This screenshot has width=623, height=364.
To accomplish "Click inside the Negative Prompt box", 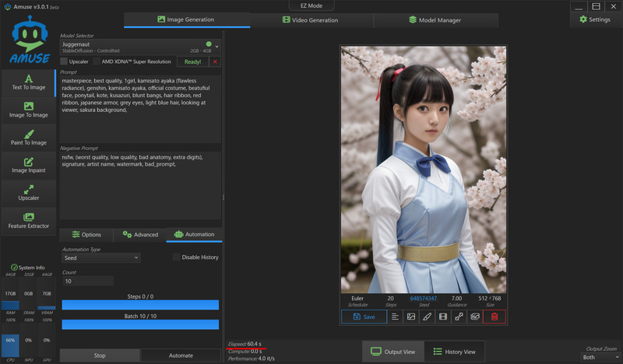I will point(140,185).
